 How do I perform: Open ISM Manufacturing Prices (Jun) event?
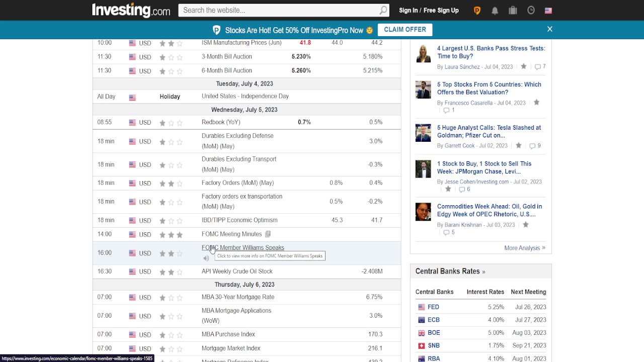coord(242,42)
